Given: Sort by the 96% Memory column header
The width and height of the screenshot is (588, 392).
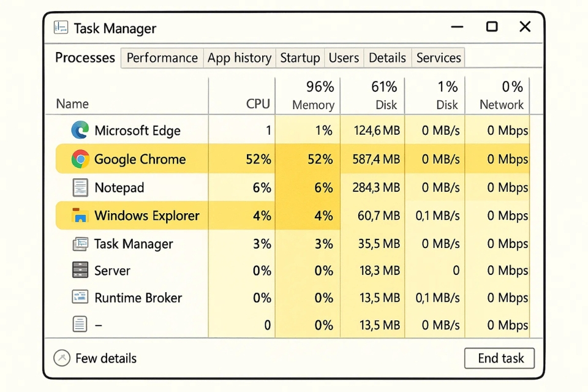Looking at the screenshot, I should [x=313, y=96].
